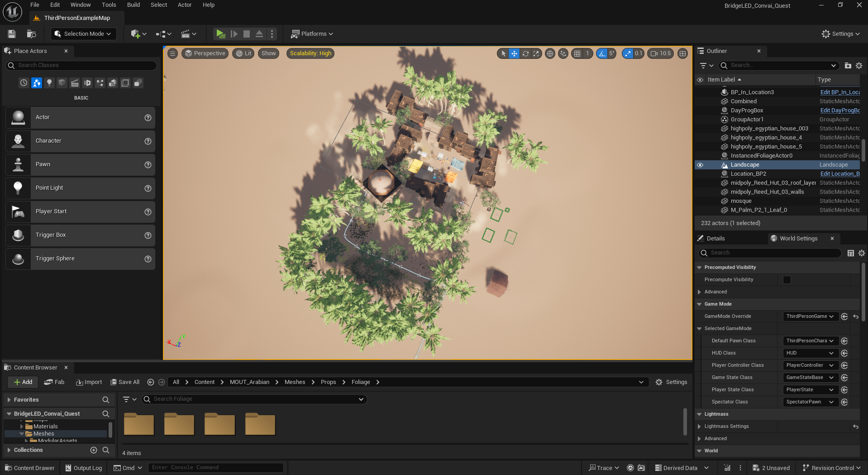Click the Lights category icon in Place Actors
The width and height of the screenshot is (868, 475).
[x=49, y=83]
